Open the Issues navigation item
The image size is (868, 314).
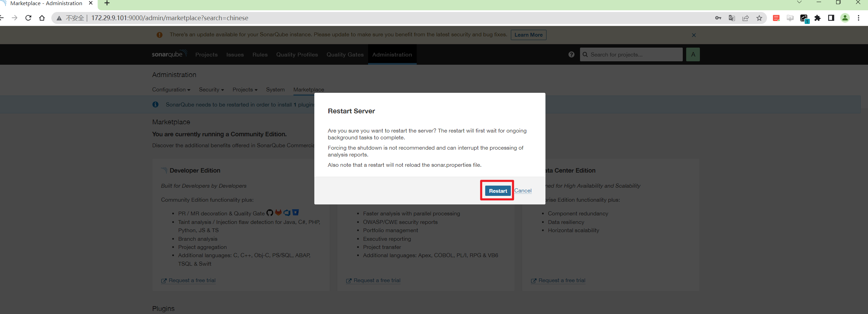(x=235, y=54)
